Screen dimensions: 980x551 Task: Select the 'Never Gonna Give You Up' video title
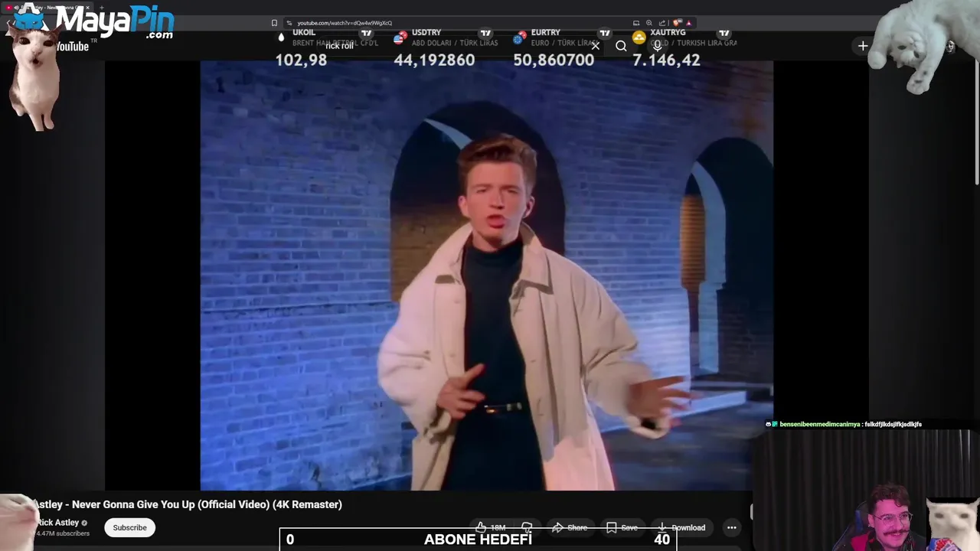(x=188, y=504)
